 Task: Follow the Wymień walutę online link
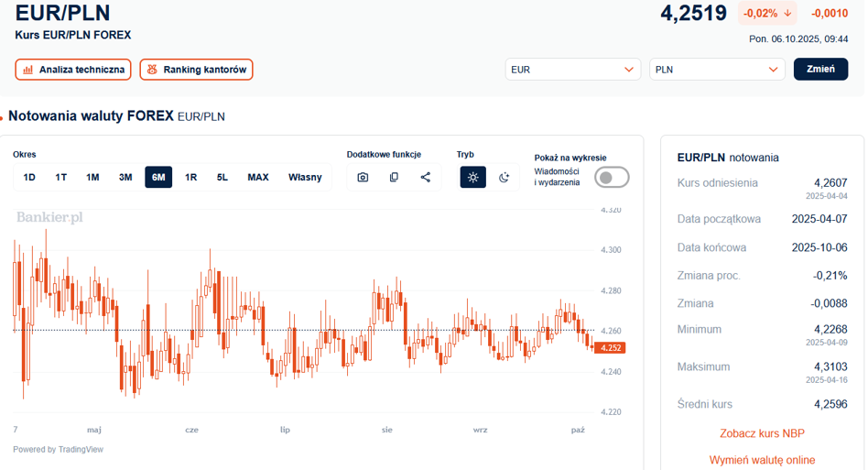(x=762, y=460)
